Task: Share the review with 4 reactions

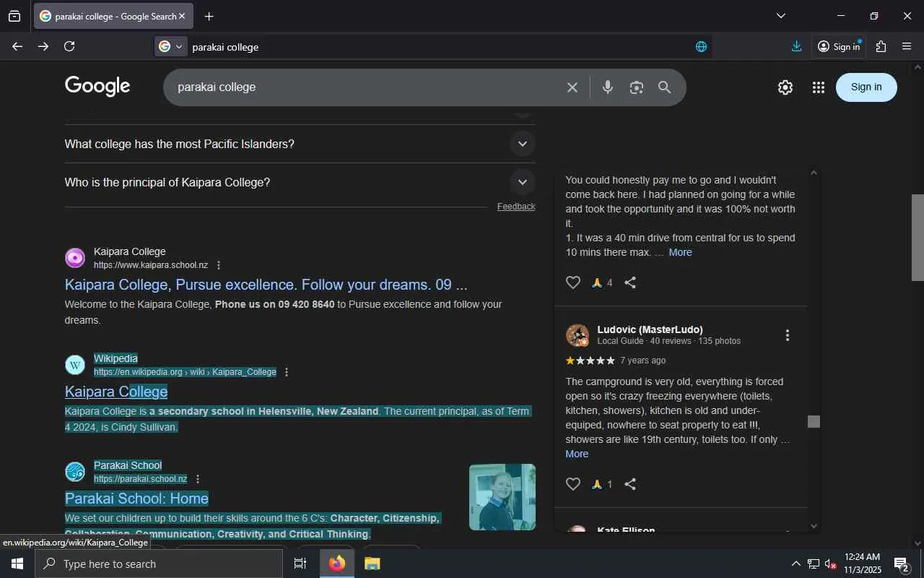Action: pyautogui.click(x=630, y=282)
